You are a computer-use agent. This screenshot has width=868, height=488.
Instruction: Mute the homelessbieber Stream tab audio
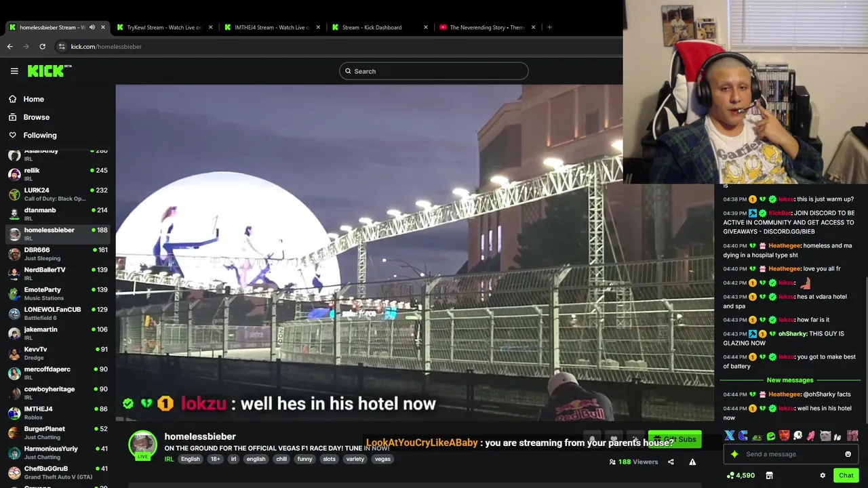click(92, 27)
